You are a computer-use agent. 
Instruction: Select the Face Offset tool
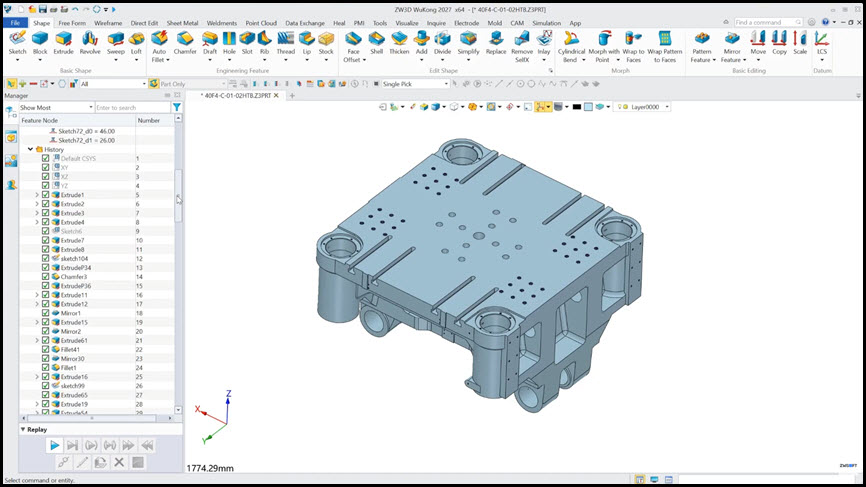(353, 46)
